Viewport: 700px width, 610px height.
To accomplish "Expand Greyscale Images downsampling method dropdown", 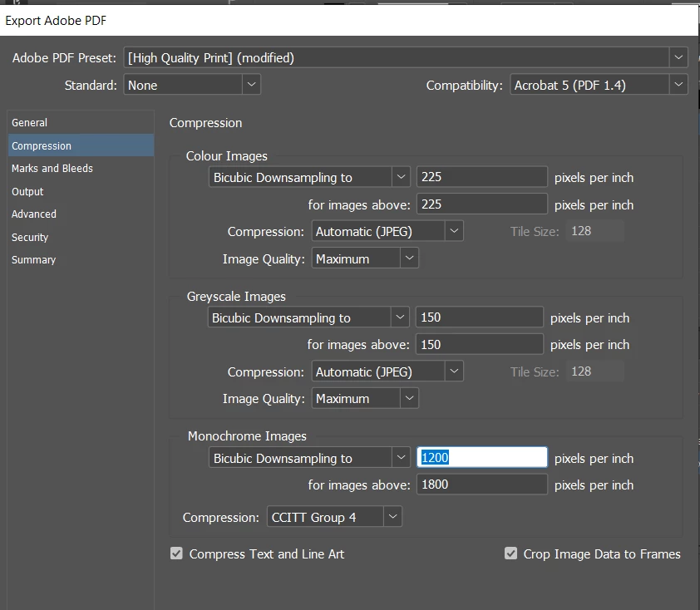I will (308, 317).
